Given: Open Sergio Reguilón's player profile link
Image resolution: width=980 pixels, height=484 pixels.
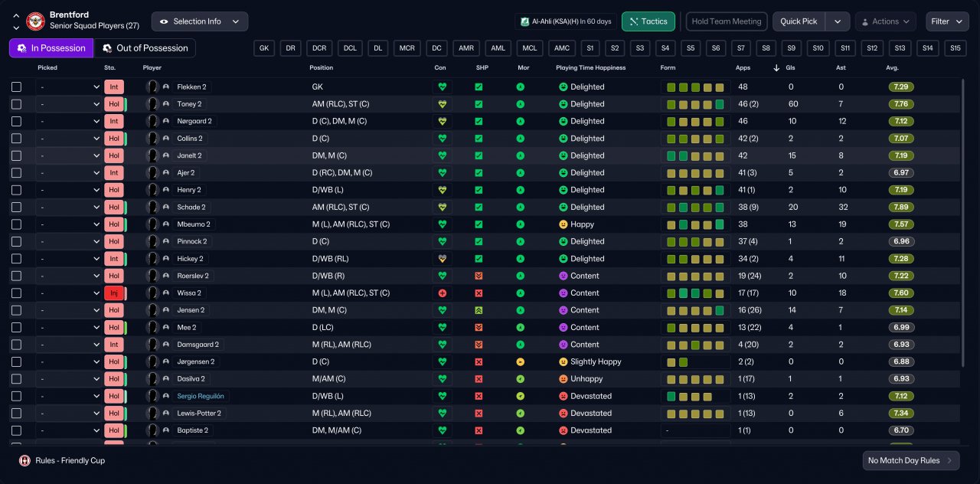Looking at the screenshot, I should pos(200,396).
